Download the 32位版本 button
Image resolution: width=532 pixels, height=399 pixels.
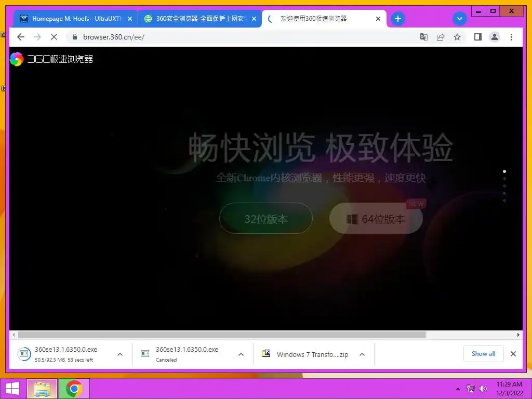pyautogui.click(x=266, y=219)
